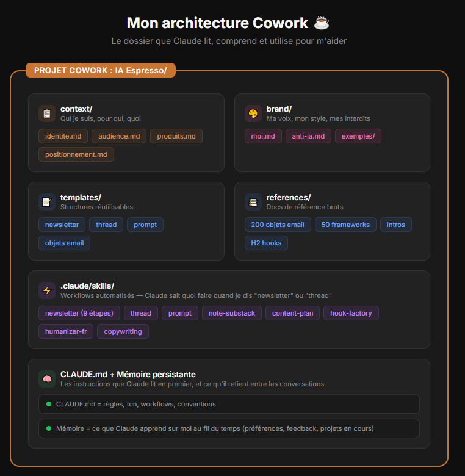Screen dimensions: 465x476
Task: Select the anti-ia.md tag
Action: [x=308, y=136]
